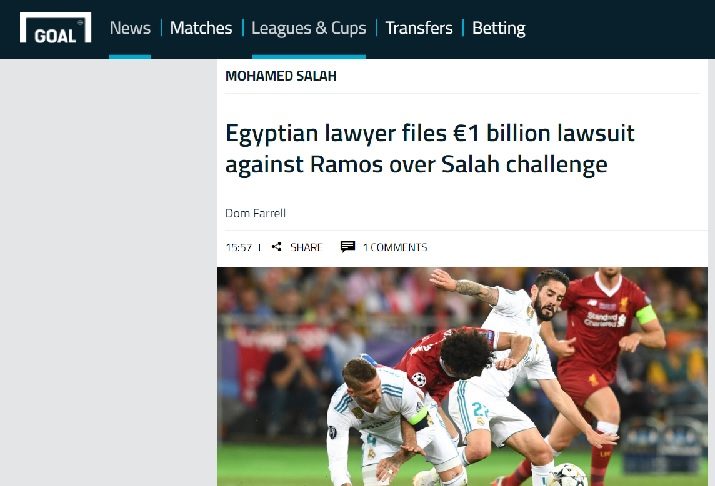Click the MOHAMED SALAH topic tag
The height and width of the screenshot is (486, 715).
click(x=281, y=76)
